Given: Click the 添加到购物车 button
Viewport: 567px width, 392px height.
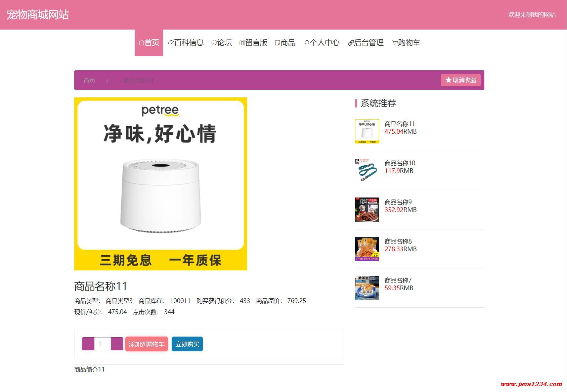Looking at the screenshot, I should pyautogui.click(x=146, y=344).
